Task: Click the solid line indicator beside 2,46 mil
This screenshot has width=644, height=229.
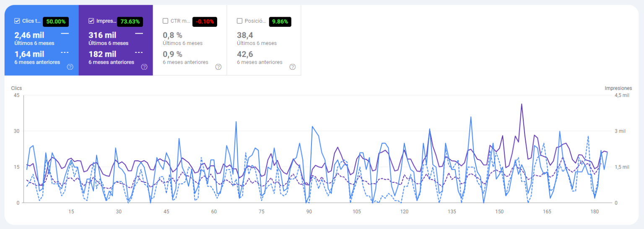Action: coord(65,33)
